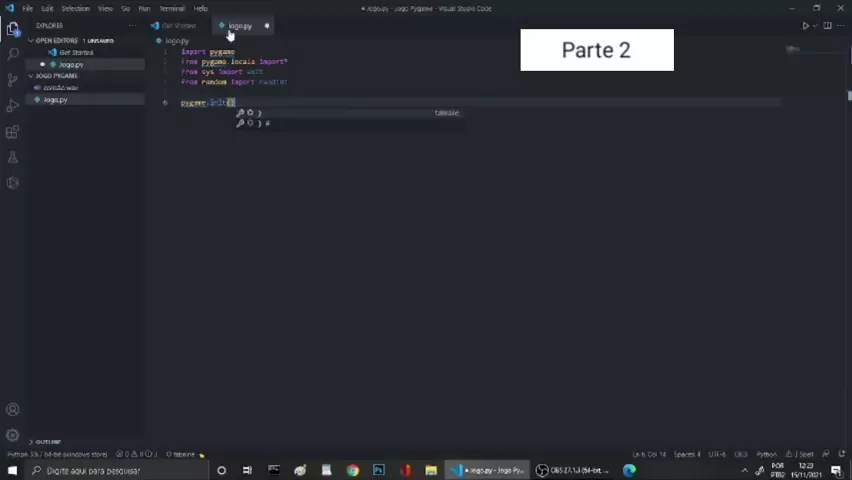Image resolution: width=852 pixels, height=480 pixels.
Task: Change the file encoding UTF-8
Action: pos(717,454)
